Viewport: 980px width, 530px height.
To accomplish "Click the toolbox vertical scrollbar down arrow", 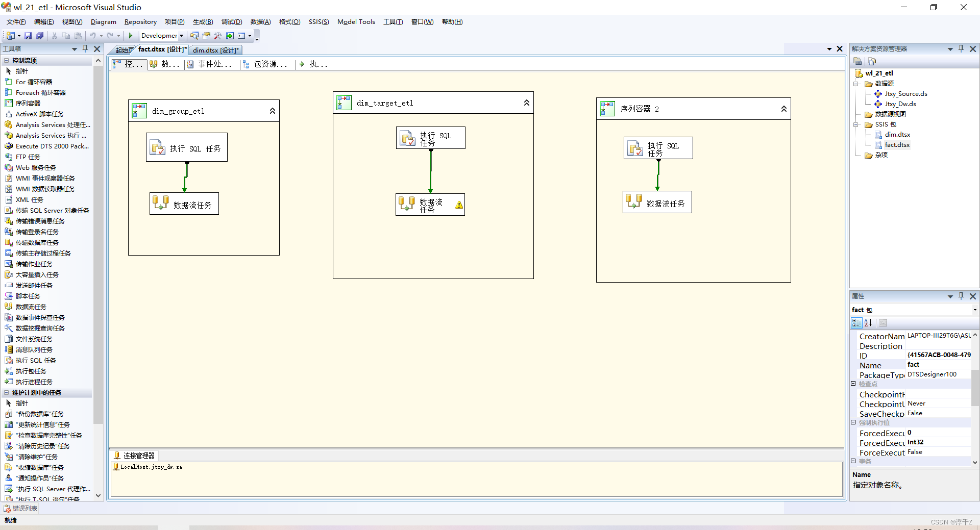I will pos(98,496).
